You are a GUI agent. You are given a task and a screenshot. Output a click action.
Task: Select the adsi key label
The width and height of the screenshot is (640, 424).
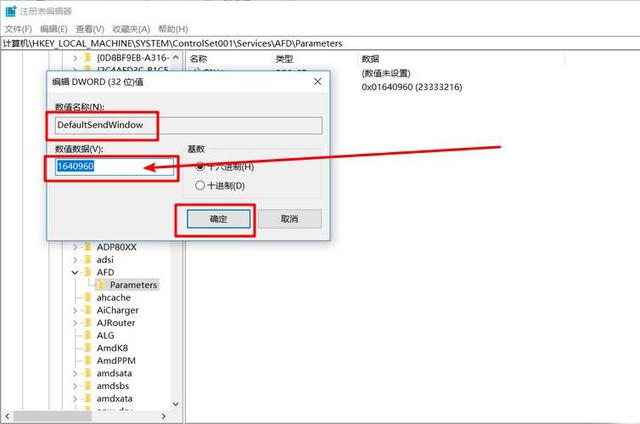pos(105,260)
